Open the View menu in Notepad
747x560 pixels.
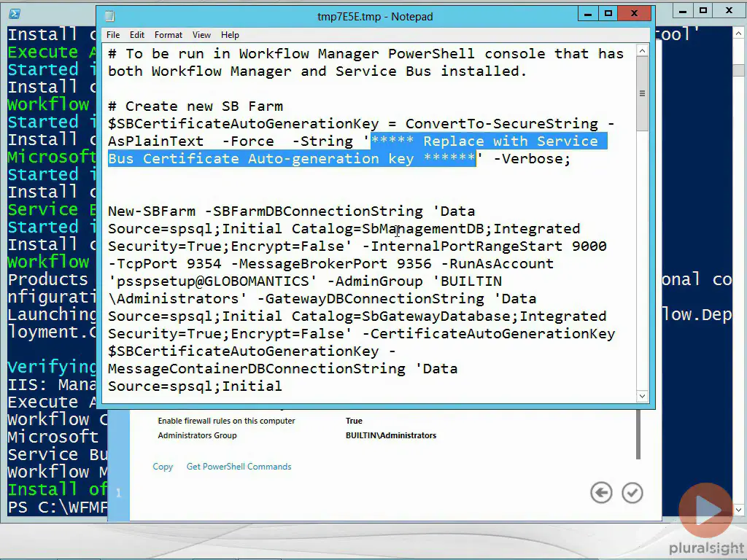click(201, 35)
